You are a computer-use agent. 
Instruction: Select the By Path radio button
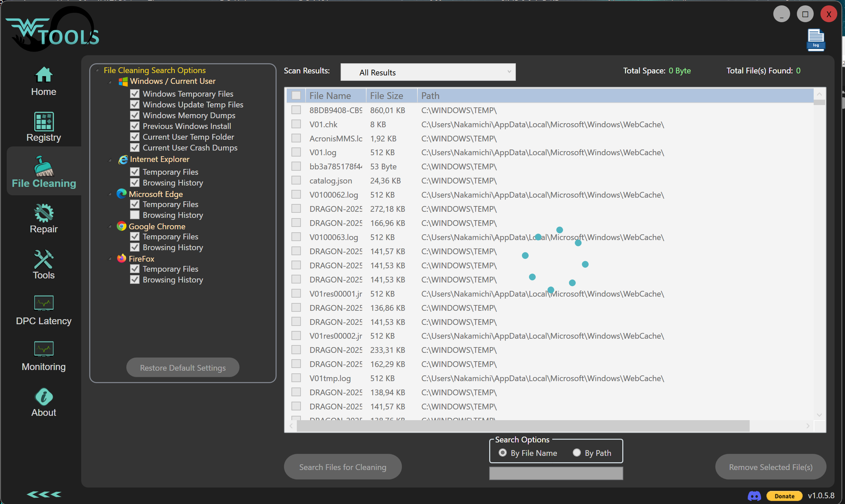[576, 453]
